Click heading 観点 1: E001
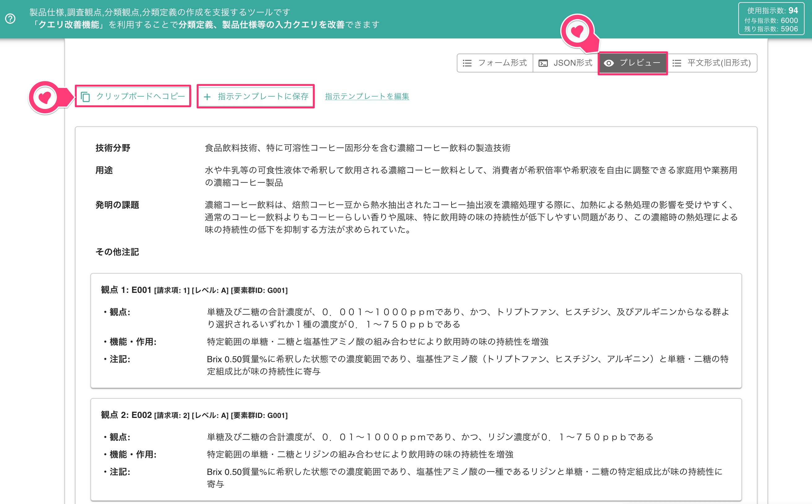 [126, 290]
